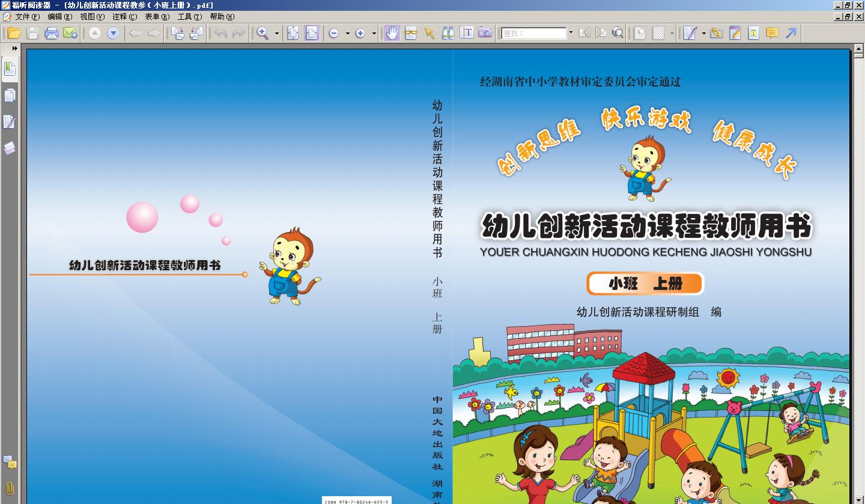865x504 pixels.
Task: Open the 文件(F) menu
Action: click(28, 17)
